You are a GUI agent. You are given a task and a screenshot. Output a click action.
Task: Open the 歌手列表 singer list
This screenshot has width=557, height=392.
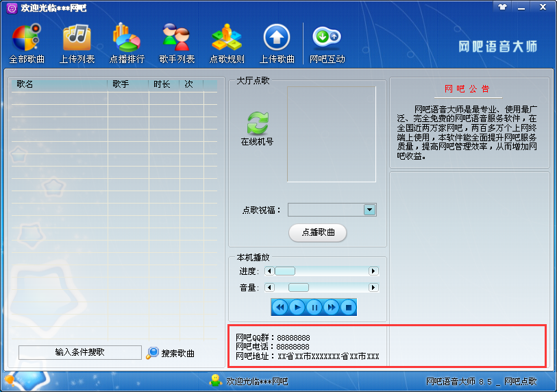(x=177, y=43)
